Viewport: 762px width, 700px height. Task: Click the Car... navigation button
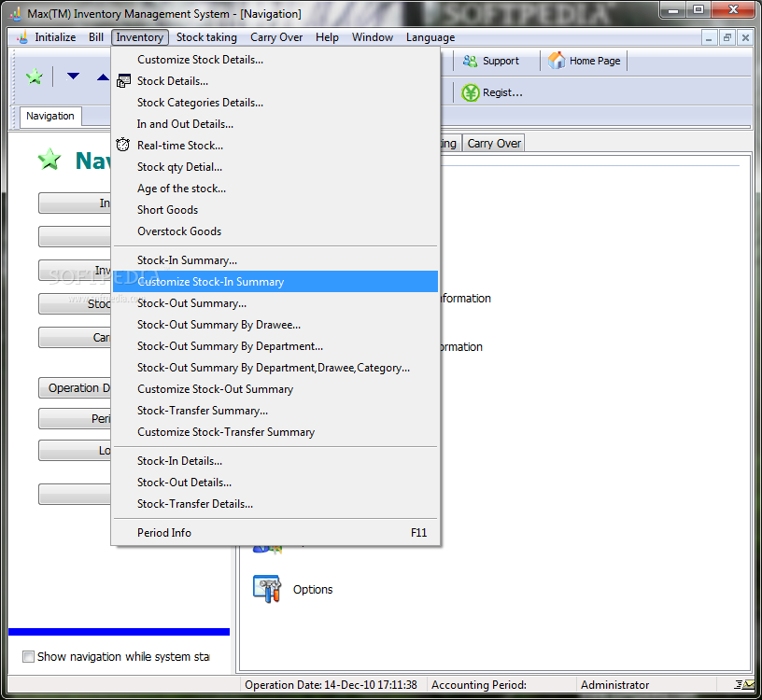tap(75, 338)
